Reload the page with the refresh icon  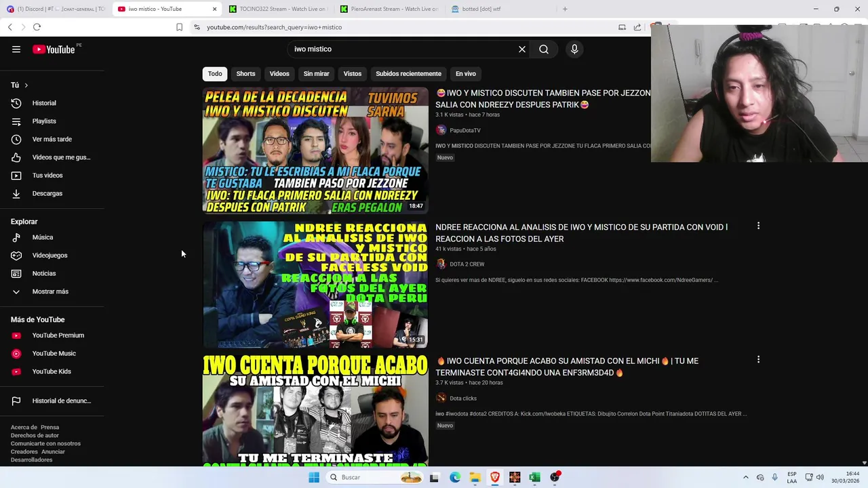coord(37,27)
